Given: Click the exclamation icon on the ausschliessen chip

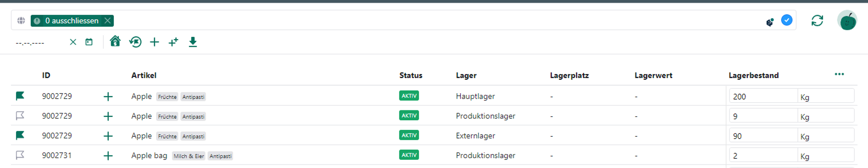Looking at the screenshot, I should [37, 21].
